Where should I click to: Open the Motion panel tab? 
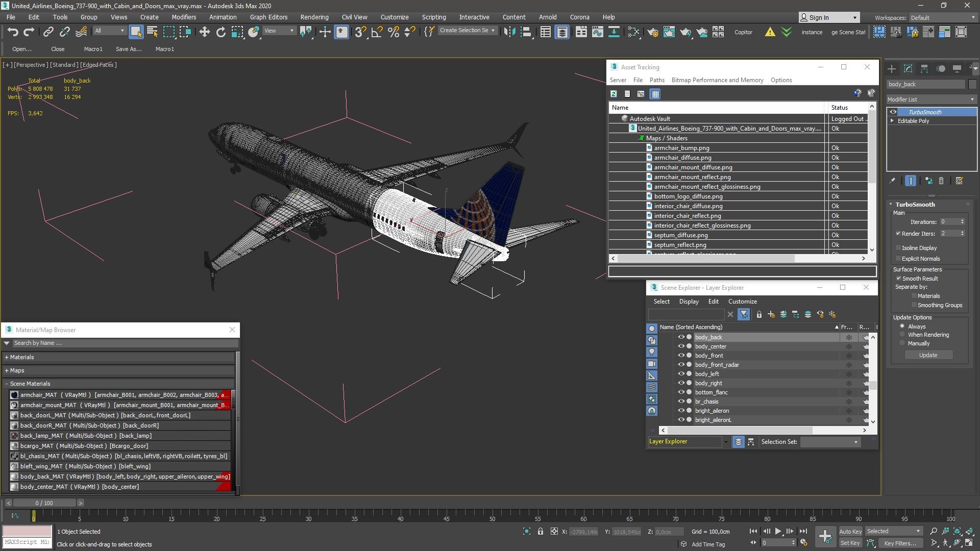pos(941,68)
